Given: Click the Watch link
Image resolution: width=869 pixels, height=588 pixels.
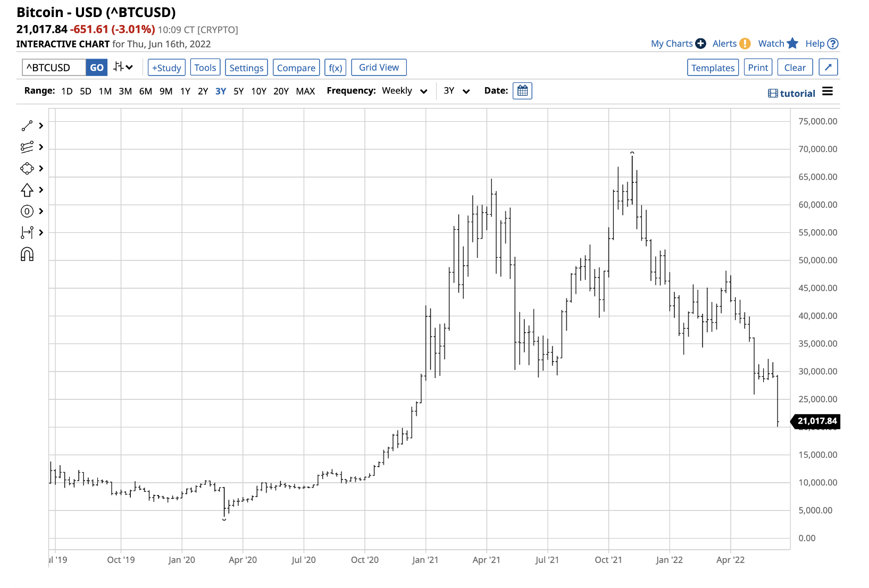Looking at the screenshot, I should (x=771, y=44).
